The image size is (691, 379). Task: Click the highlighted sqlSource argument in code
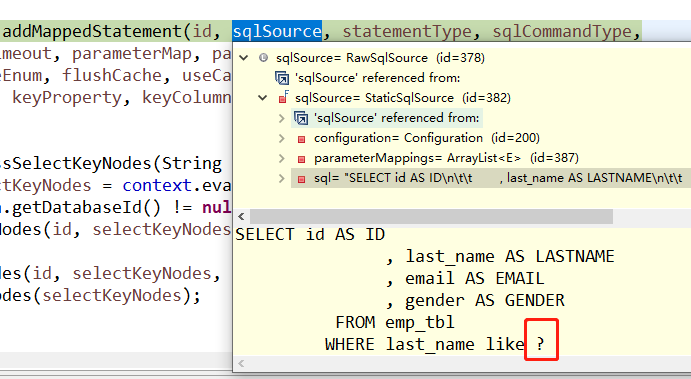pos(277,31)
